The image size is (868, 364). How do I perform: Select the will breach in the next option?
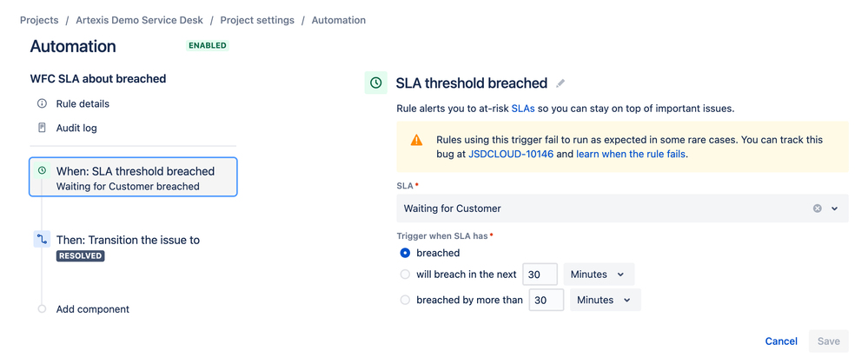(405, 275)
